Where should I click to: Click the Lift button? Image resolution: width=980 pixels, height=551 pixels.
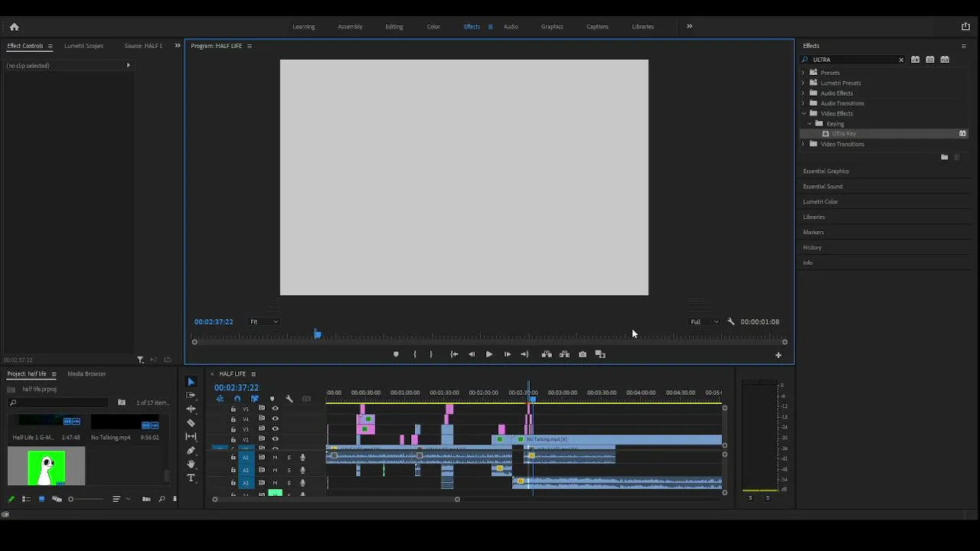(547, 354)
